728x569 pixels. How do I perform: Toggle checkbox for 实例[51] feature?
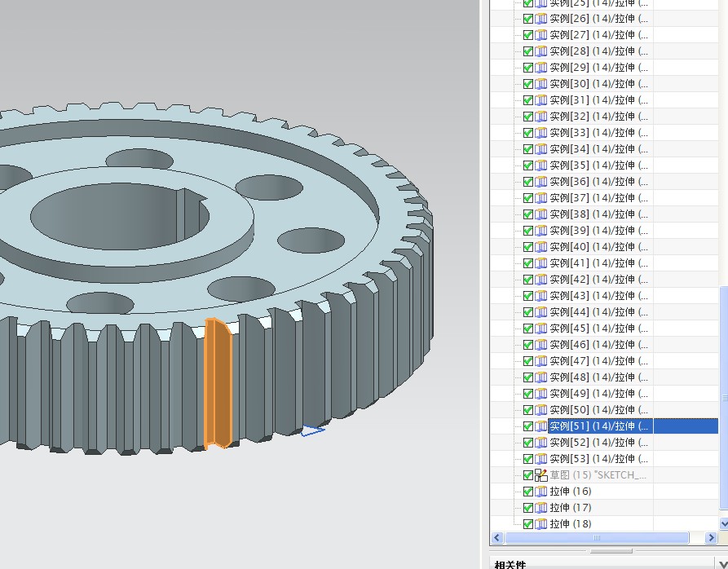(x=528, y=426)
